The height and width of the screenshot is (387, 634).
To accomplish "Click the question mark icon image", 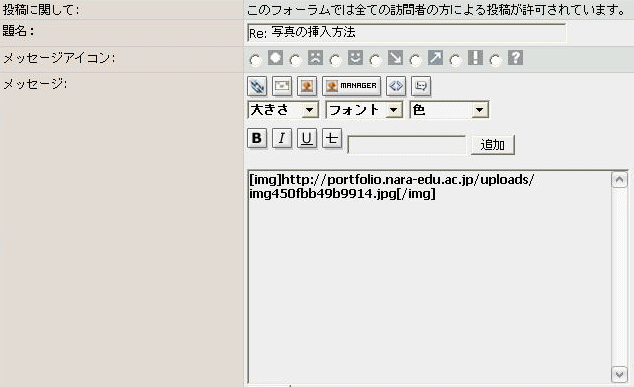I will (516, 58).
